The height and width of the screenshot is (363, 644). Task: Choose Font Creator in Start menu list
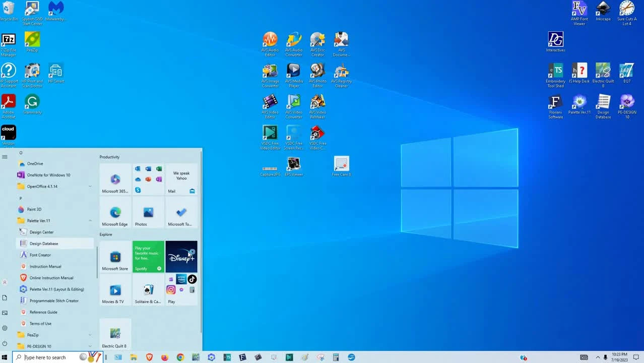(x=40, y=255)
